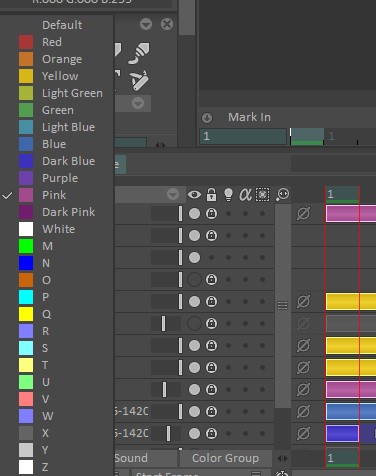This screenshot has height=476, width=376.
Task: Click the empty-set icon of the blue block layer
Action: pos(303,412)
